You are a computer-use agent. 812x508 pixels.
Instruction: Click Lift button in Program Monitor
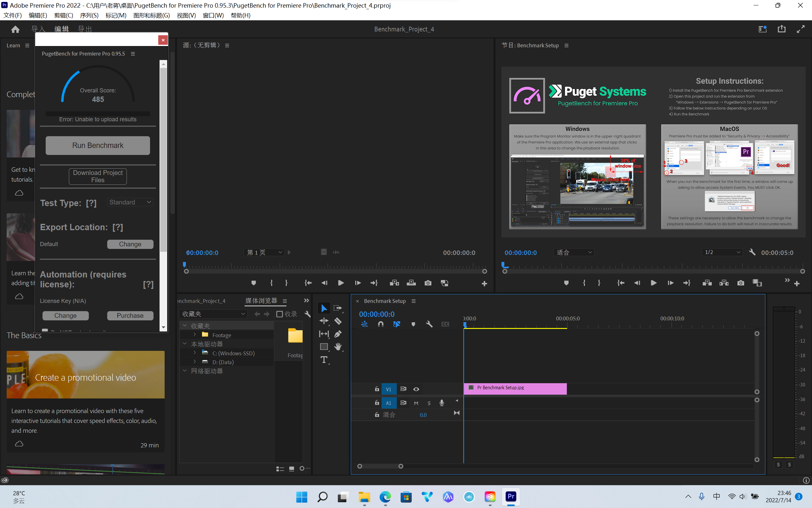(x=707, y=283)
